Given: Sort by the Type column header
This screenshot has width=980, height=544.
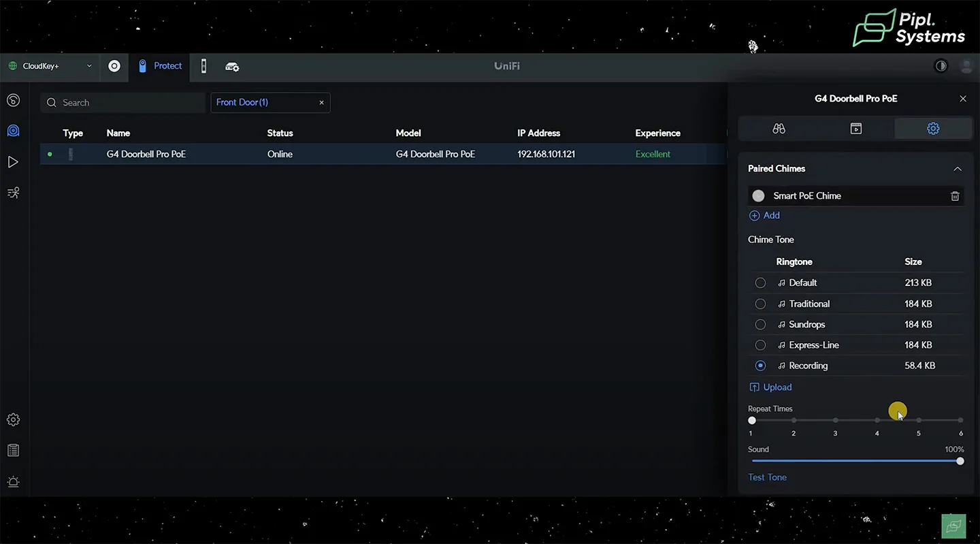Looking at the screenshot, I should click(73, 133).
